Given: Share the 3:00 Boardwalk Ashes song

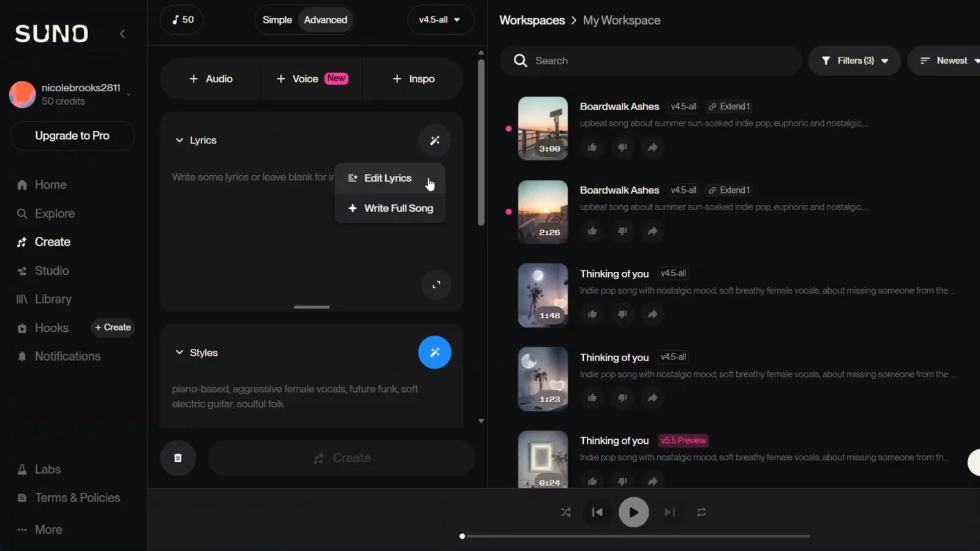Looking at the screenshot, I should [652, 148].
